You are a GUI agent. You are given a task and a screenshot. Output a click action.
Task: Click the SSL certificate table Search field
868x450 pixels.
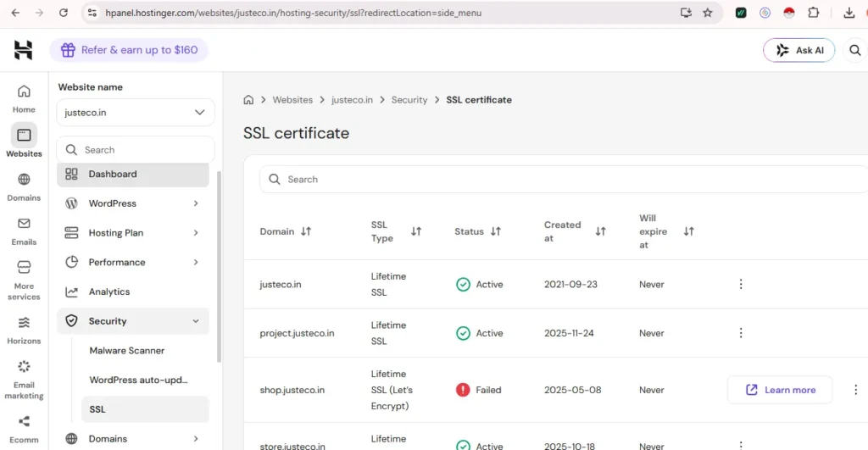click(564, 180)
